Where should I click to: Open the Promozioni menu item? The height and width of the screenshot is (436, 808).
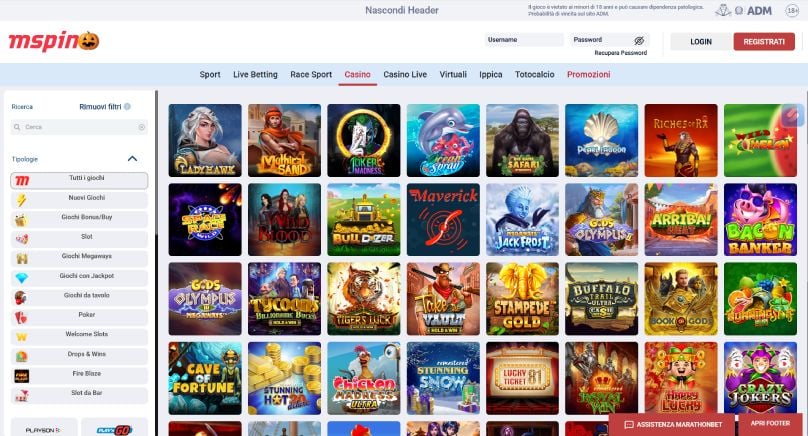tap(588, 74)
